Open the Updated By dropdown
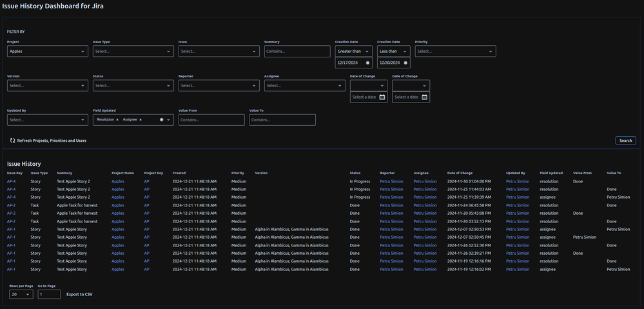 48,120
